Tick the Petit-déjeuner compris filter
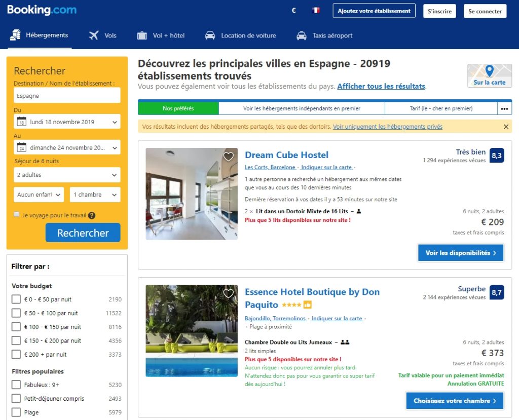This screenshot has width=519, height=420. tap(16, 399)
